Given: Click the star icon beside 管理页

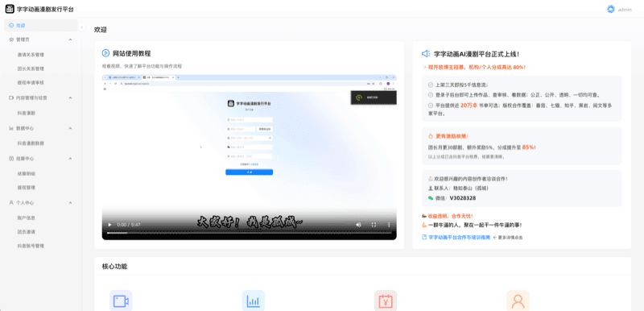Looking at the screenshot, I should tap(11, 39).
